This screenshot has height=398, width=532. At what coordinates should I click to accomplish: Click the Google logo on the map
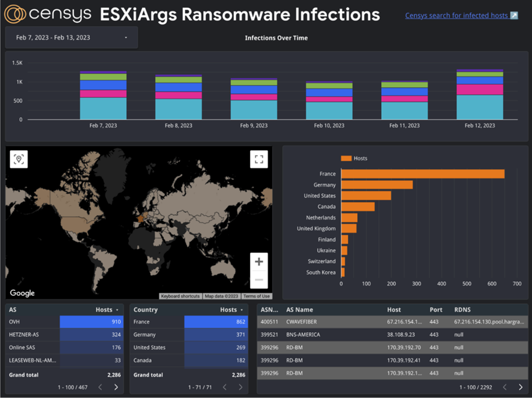22,293
